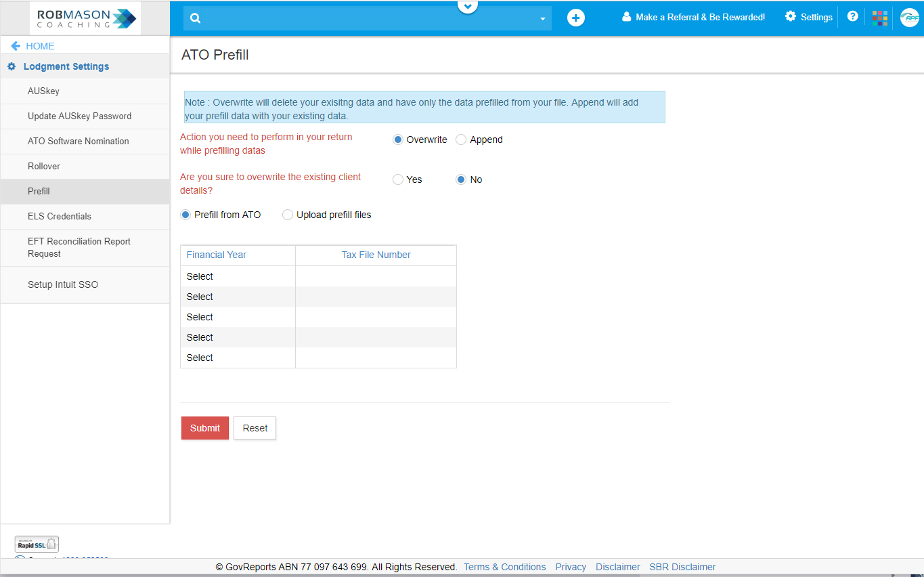Open SBR Disclaimer link
The image size is (924, 577).
tap(682, 567)
